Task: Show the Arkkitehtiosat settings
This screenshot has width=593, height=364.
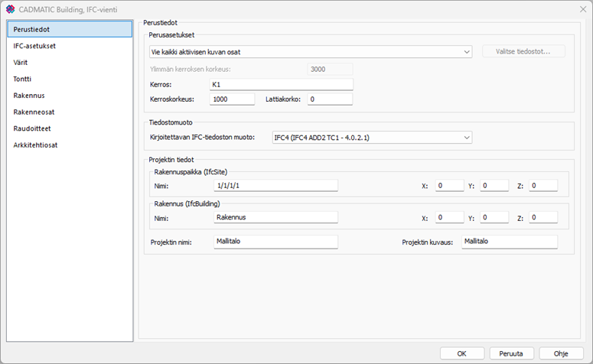Action: pos(35,145)
